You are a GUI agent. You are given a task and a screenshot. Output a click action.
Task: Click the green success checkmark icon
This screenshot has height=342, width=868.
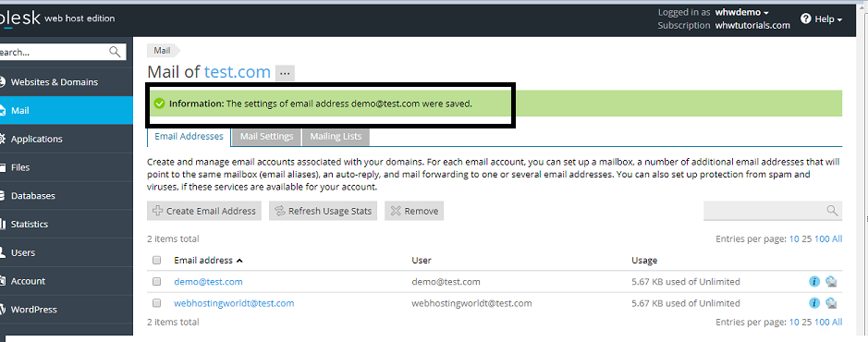(x=159, y=104)
